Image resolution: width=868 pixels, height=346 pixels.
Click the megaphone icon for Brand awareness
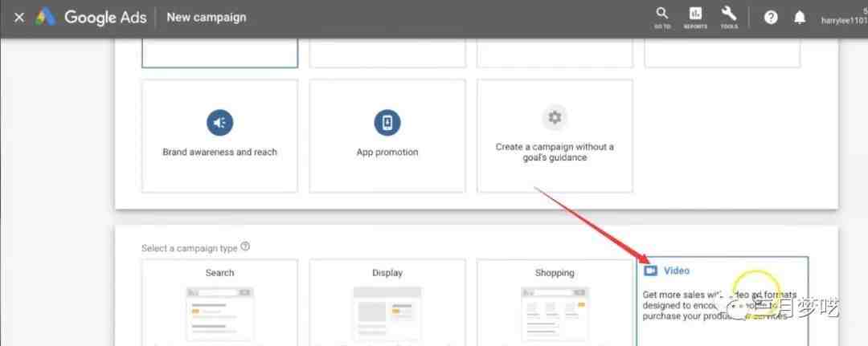click(x=219, y=122)
